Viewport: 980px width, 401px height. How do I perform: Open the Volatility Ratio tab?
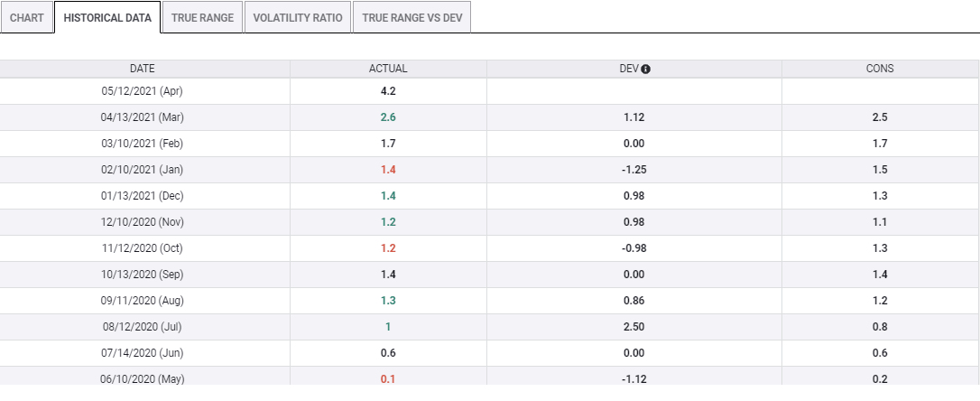click(x=298, y=18)
